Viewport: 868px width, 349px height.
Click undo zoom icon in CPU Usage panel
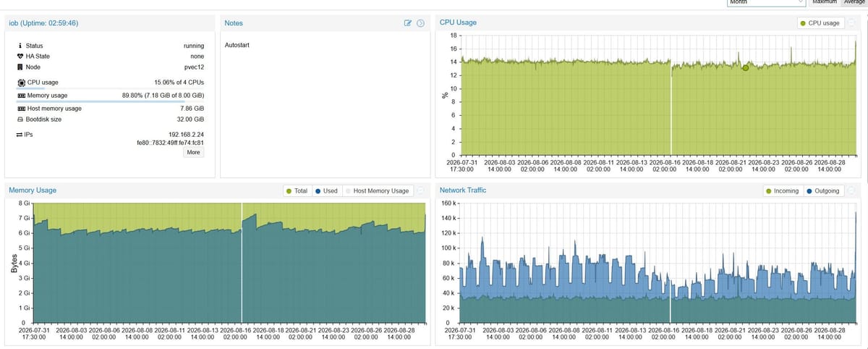pyautogui.click(x=851, y=23)
